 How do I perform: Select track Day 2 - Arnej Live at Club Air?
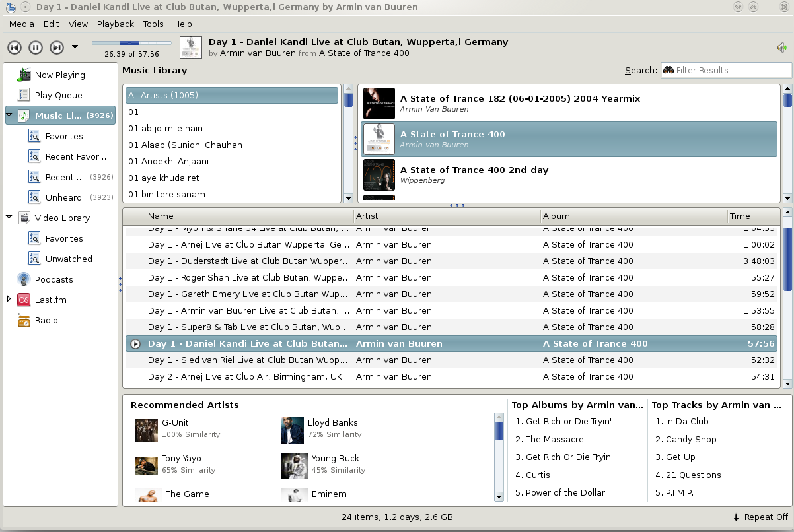click(x=452, y=376)
